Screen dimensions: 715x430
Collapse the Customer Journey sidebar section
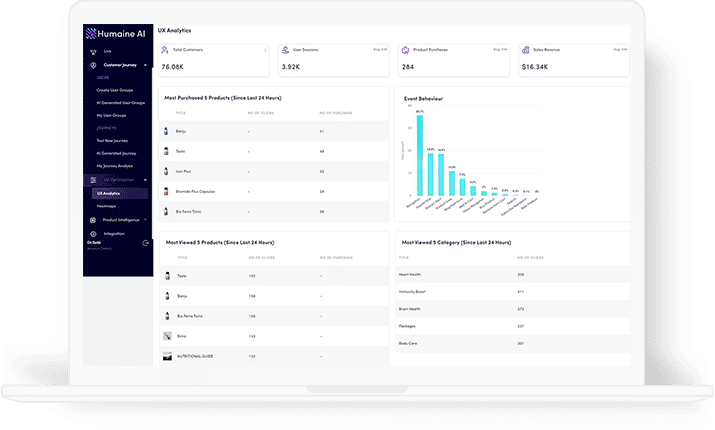coord(146,64)
